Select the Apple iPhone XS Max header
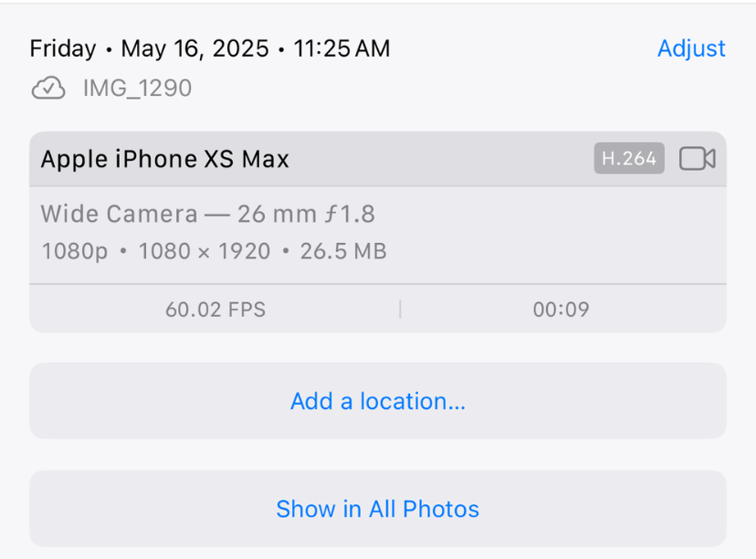Image resolution: width=756 pixels, height=559 pixels. [x=164, y=158]
